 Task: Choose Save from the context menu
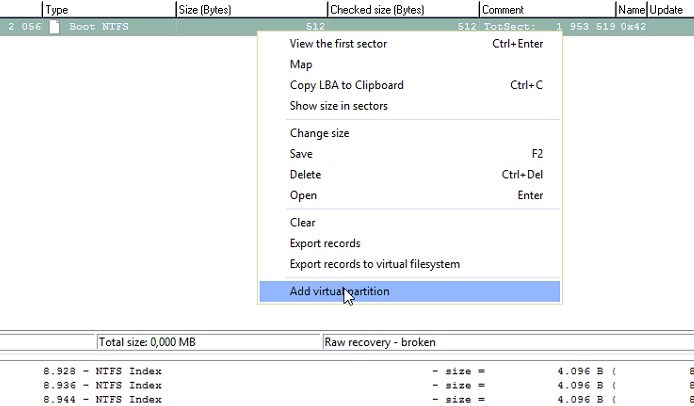click(301, 154)
